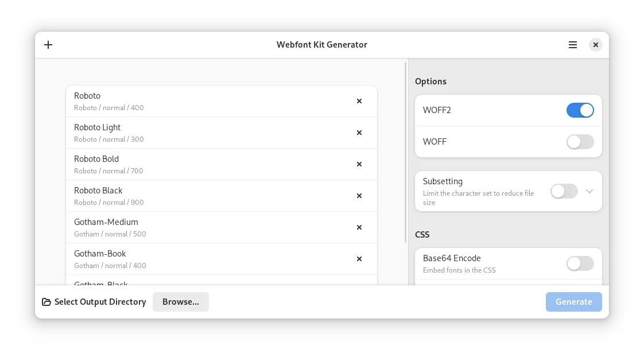Remove Roboto Light from the list
The width and height of the screenshot is (644, 357).
click(x=359, y=133)
